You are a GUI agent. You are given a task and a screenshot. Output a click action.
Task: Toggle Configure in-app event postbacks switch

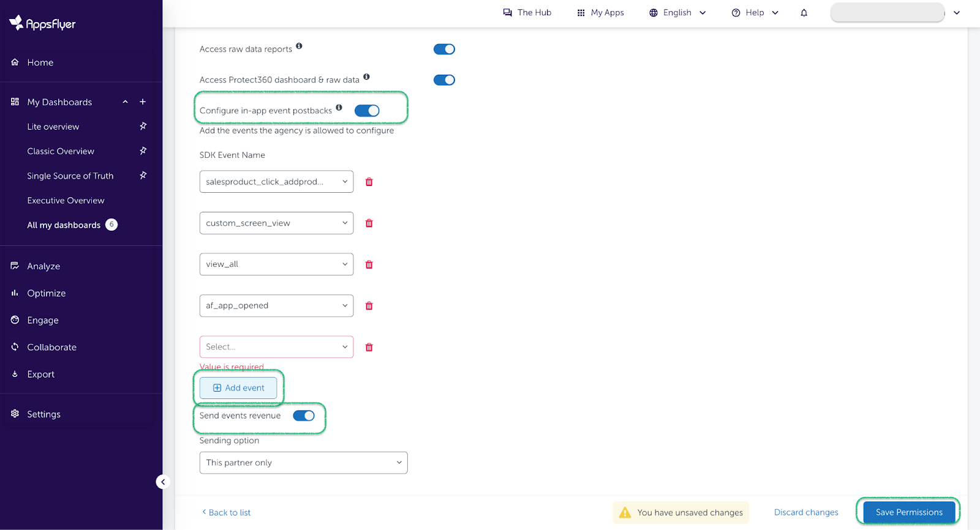[x=367, y=110]
